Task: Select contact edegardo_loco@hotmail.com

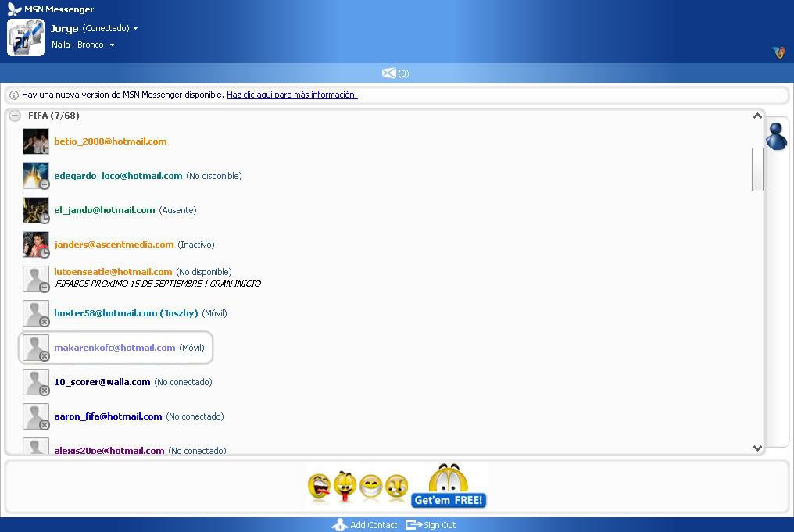Action: (118, 176)
